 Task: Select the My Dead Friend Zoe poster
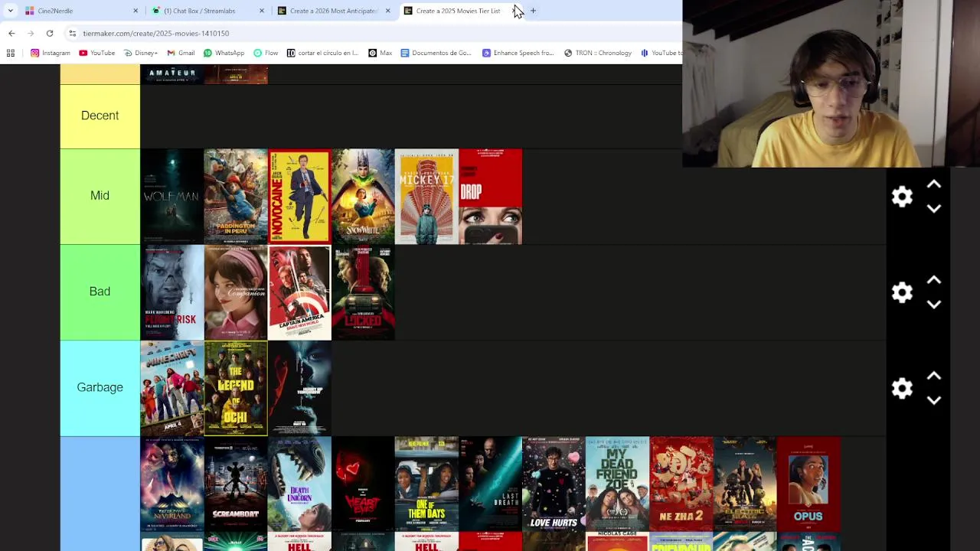(x=617, y=484)
